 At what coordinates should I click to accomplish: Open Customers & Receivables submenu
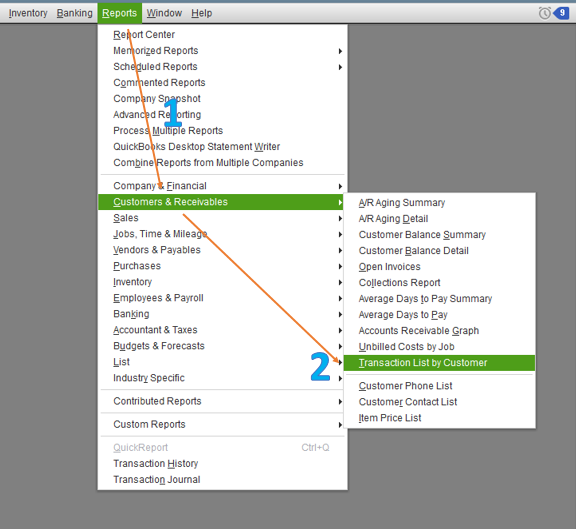point(221,202)
